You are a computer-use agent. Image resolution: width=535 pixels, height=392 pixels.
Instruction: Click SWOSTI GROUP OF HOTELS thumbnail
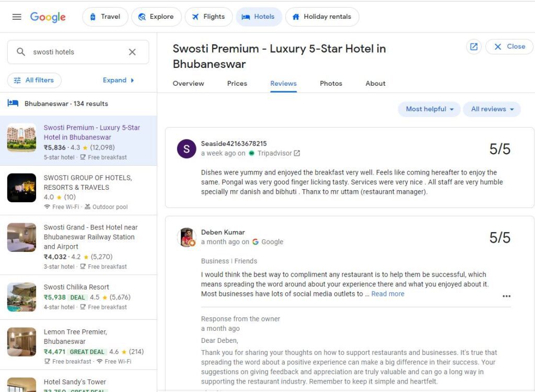click(21, 188)
